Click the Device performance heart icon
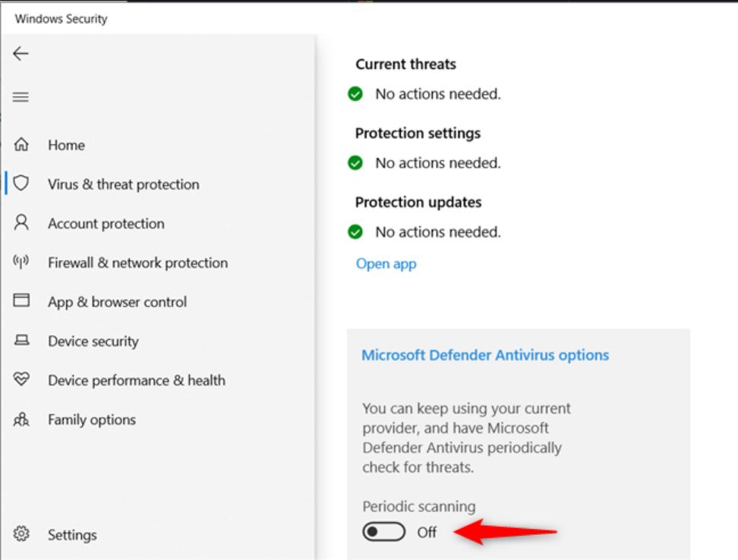Viewport: 738px width, 560px height. [x=21, y=379]
